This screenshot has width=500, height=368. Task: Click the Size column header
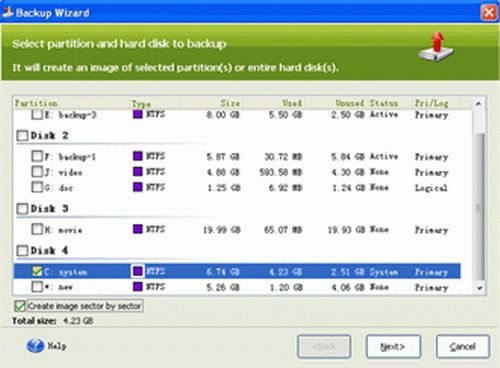coord(230,103)
